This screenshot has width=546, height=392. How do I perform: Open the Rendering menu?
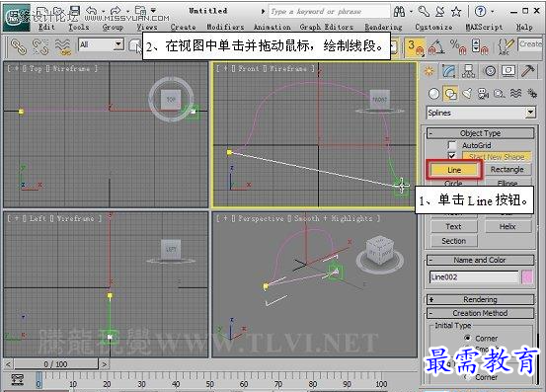click(383, 27)
